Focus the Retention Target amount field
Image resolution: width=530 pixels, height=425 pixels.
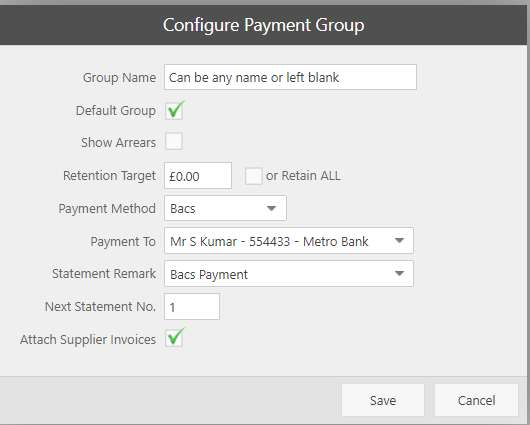point(198,176)
